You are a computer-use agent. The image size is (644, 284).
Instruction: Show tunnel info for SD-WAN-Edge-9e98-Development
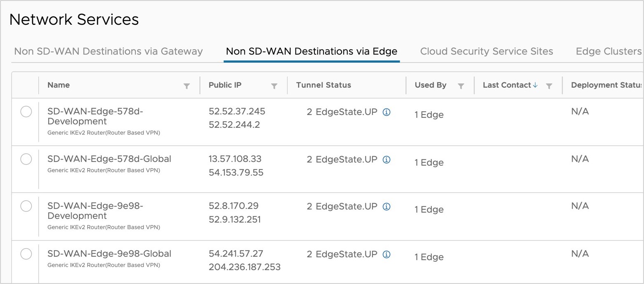pos(386,206)
